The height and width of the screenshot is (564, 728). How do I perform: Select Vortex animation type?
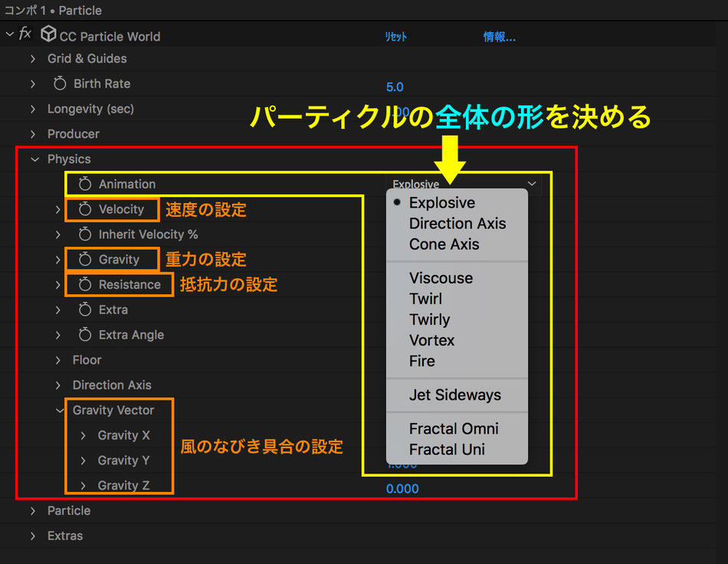tap(457, 340)
